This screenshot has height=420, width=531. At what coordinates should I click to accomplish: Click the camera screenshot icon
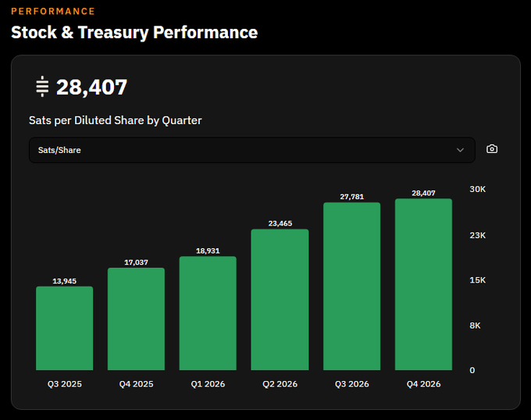492,149
